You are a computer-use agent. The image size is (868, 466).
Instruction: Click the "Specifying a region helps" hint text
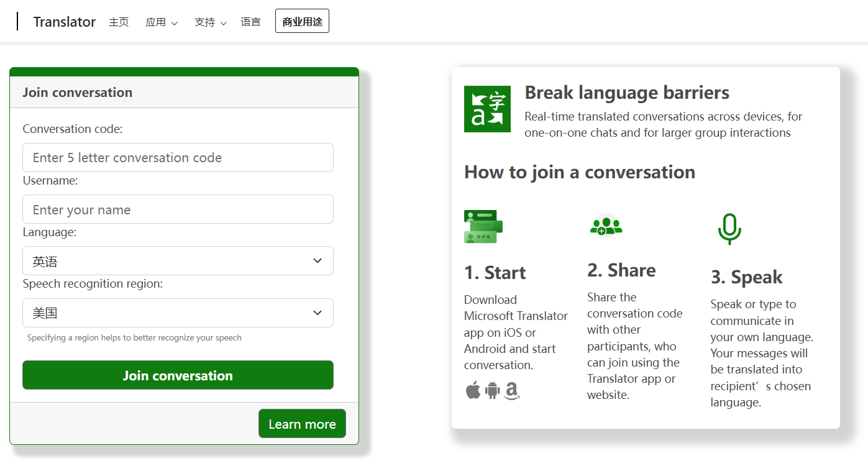click(134, 338)
